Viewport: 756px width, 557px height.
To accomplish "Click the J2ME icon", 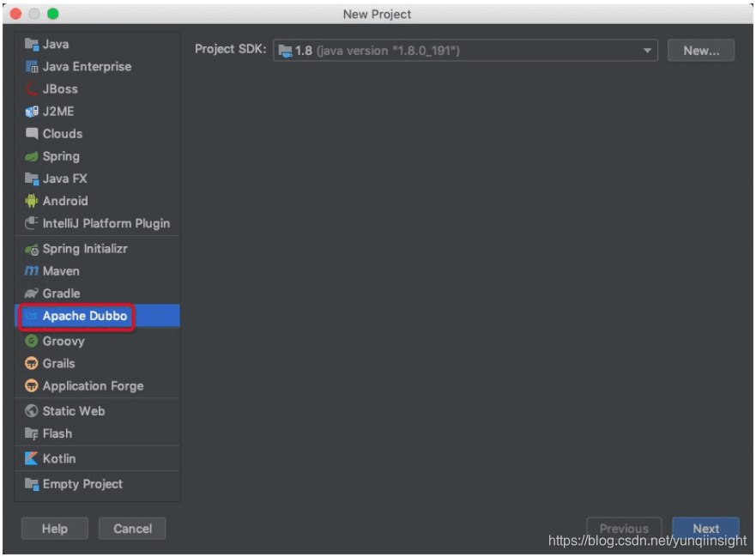I will pos(32,112).
